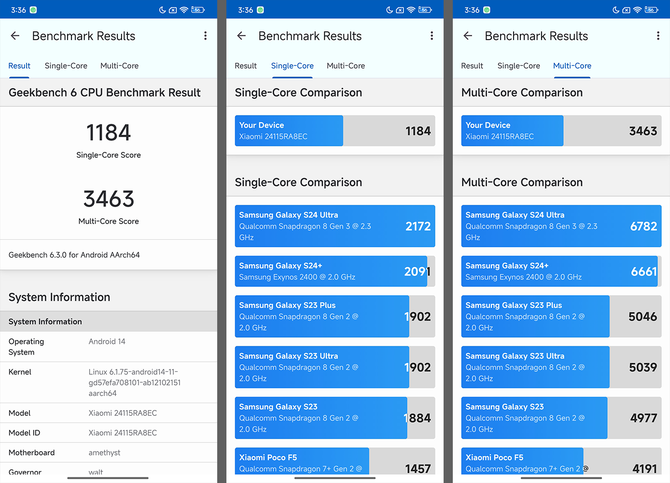Select Multi-Core tab on middle screen

[x=346, y=66]
